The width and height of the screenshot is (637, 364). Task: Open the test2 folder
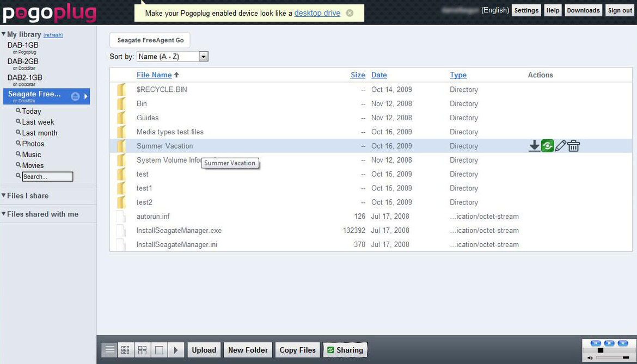(x=144, y=202)
